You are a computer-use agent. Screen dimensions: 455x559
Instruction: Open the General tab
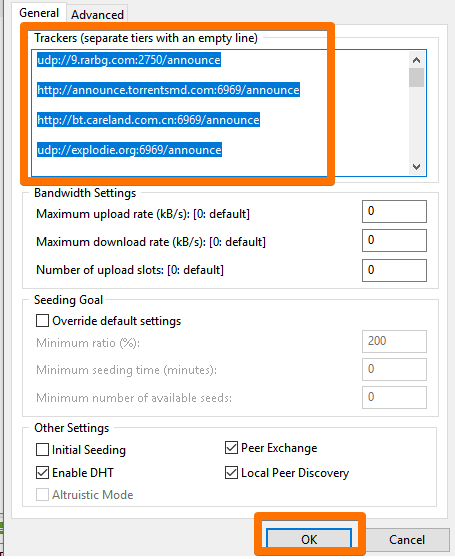coord(39,13)
